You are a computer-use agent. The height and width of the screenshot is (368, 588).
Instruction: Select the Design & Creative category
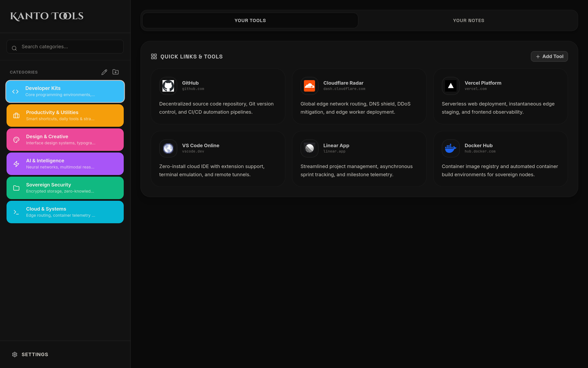(65, 139)
